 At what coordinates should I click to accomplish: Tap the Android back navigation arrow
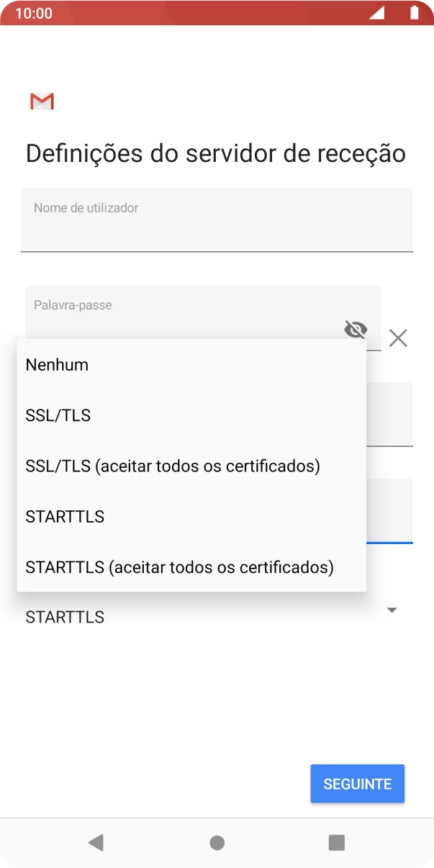(96, 842)
